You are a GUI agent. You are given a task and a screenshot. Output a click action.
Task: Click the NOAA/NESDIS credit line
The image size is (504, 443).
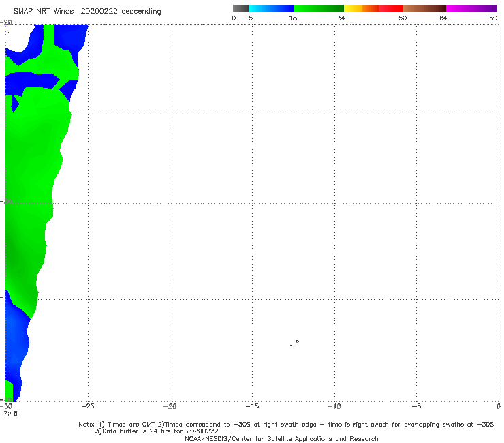pyautogui.click(x=281, y=439)
